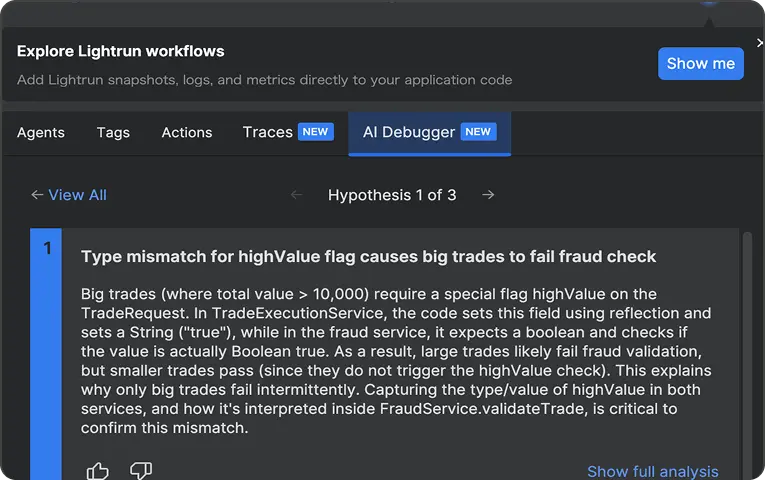
Task: Click the hypothesis description paragraph
Action: [396, 361]
